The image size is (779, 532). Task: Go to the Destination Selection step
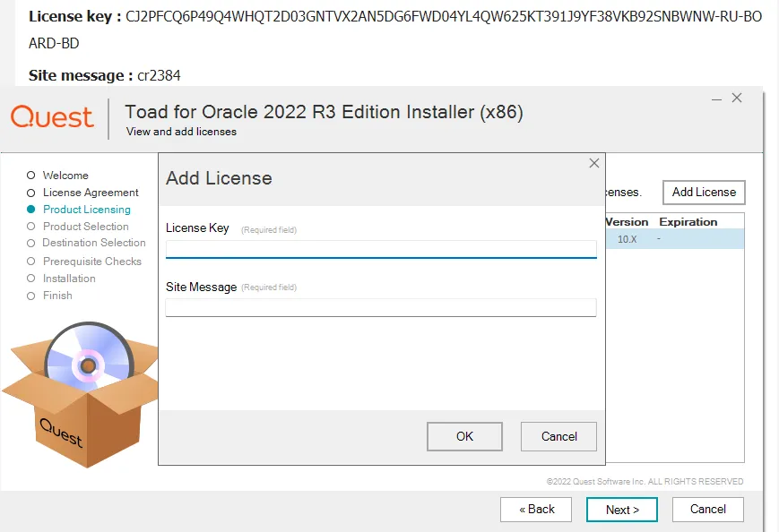[93, 243]
